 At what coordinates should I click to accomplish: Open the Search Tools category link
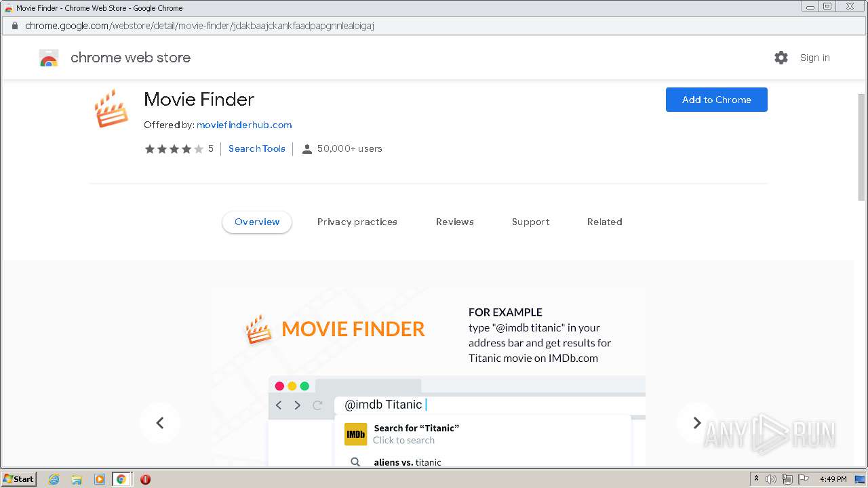click(257, 148)
